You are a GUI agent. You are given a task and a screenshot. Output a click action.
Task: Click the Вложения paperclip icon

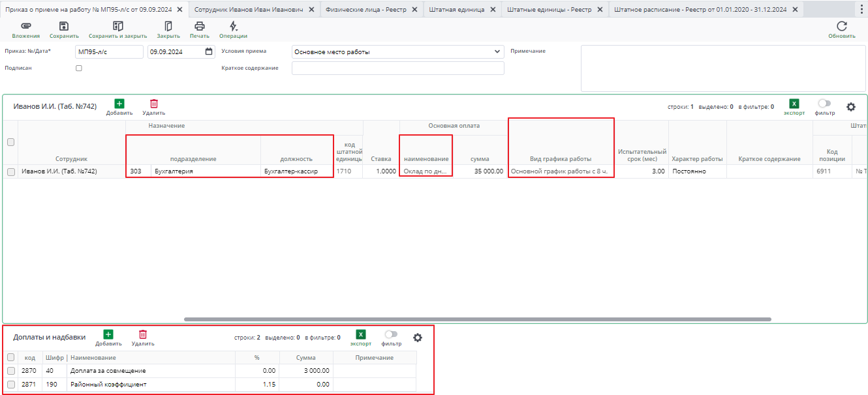25,26
